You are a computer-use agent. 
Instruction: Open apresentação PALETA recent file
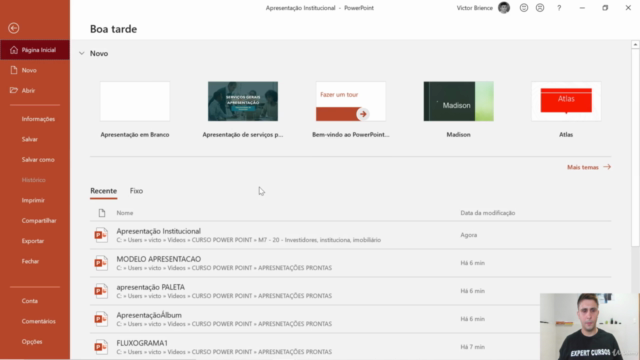(351, 291)
